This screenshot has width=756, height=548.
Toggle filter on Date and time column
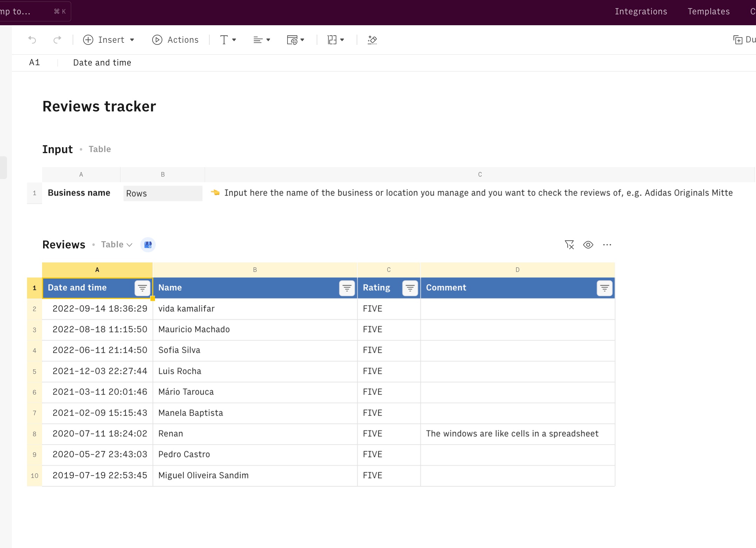click(142, 288)
